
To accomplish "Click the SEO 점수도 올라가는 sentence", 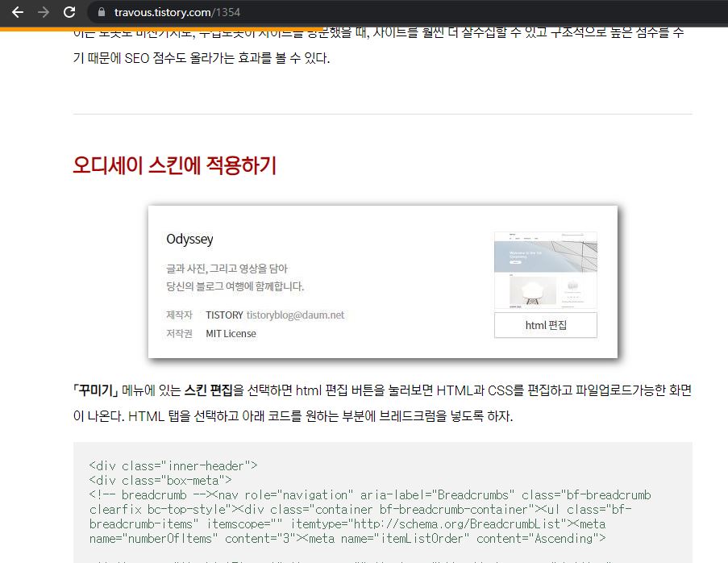I will 202,58.
